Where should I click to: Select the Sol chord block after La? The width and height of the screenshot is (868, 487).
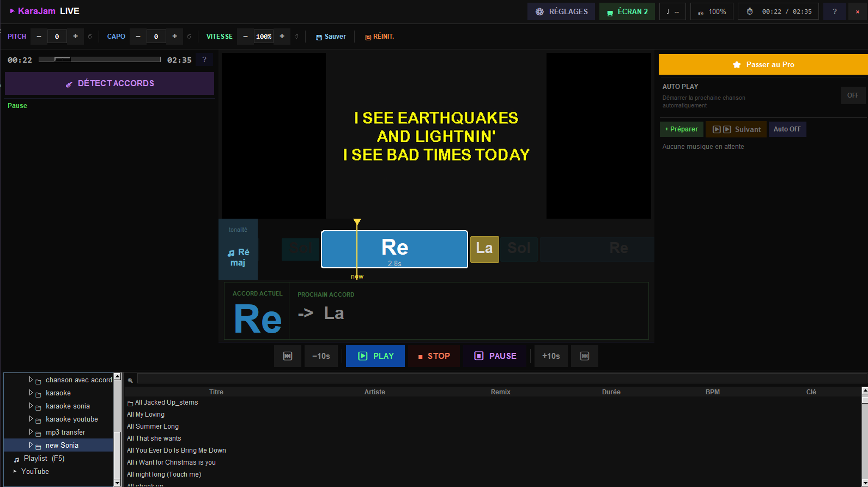[519, 249]
